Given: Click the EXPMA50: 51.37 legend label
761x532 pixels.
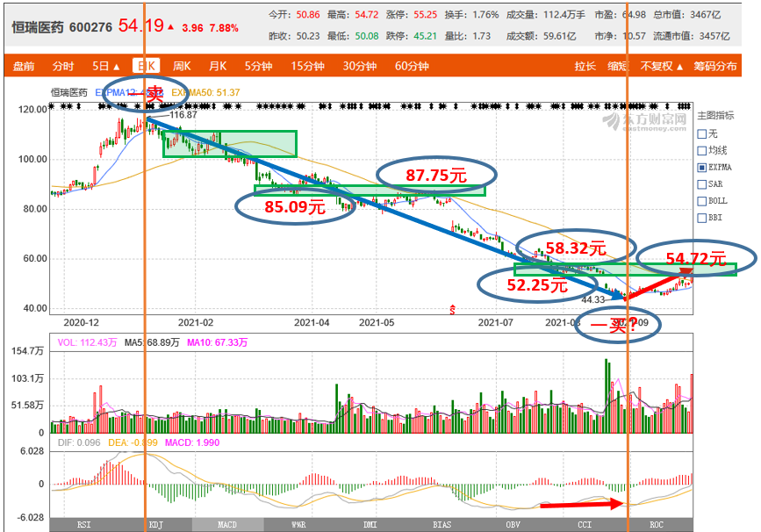Looking at the screenshot, I should coord(205,92).
